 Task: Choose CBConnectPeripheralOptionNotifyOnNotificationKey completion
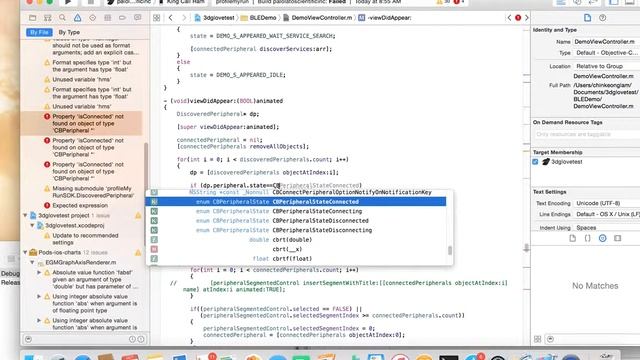[x=296, y=192]
